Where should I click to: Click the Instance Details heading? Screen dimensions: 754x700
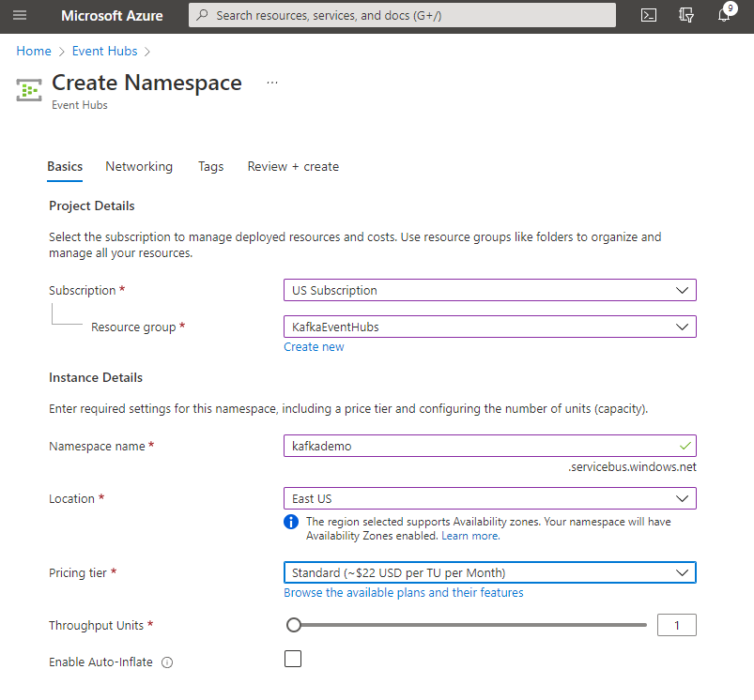(96, 377)
